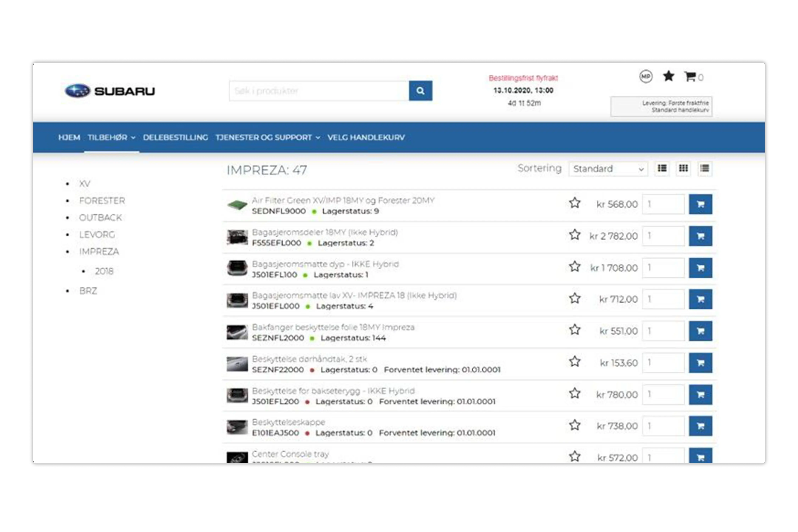This screenshot has width=798, height=532.
Task: Favorite Beskyttelse dørhåndtak star
Action: 575,361
